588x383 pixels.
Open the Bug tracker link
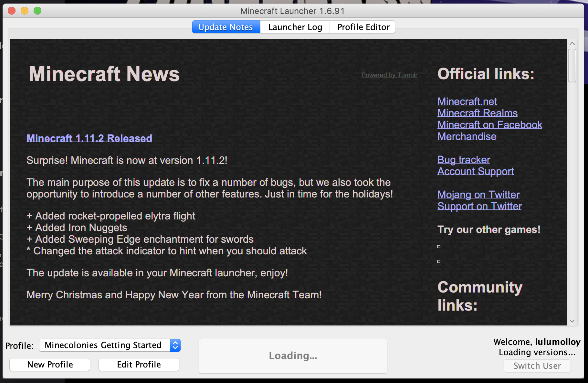464,160
